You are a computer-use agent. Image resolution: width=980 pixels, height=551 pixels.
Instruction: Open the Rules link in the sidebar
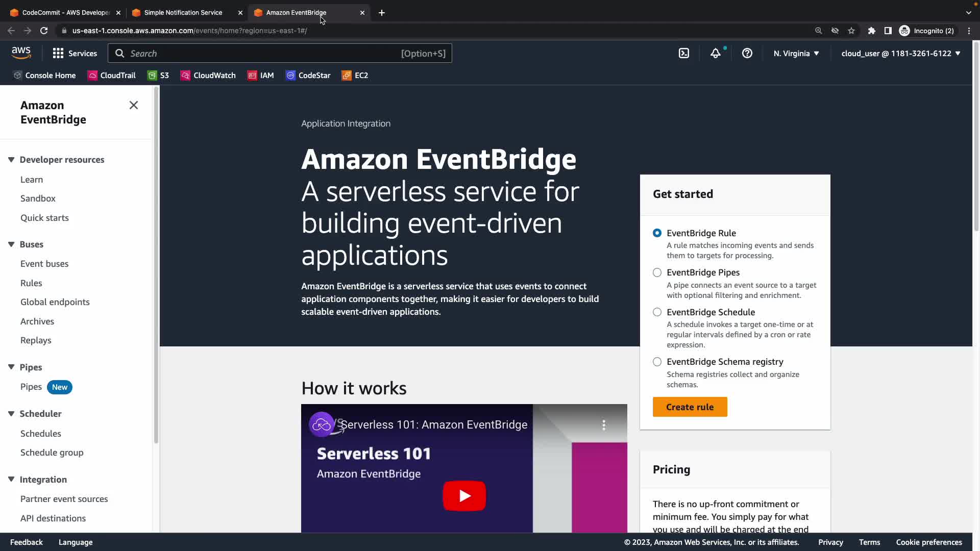tap(31, 283)
